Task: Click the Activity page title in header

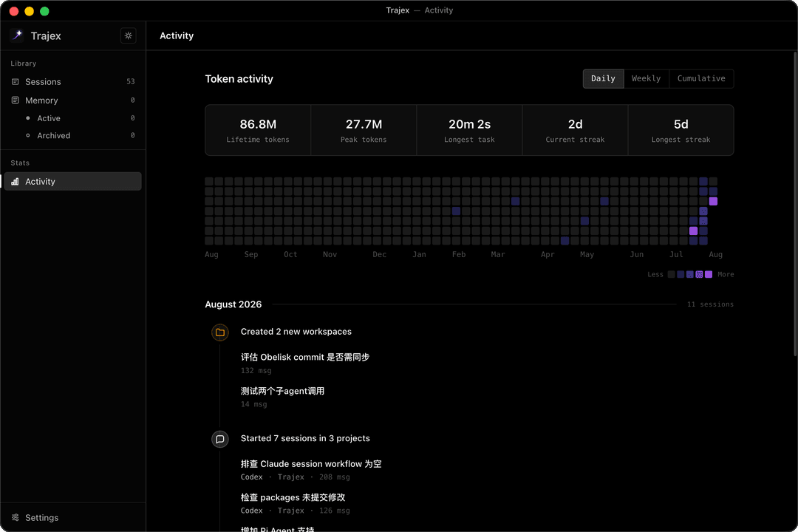Action: [177, 35]
